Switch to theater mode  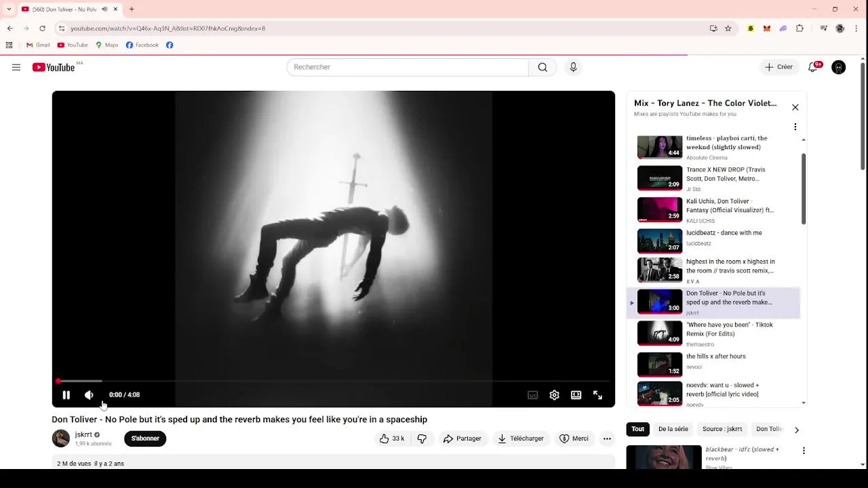click(x=576, y=395)
